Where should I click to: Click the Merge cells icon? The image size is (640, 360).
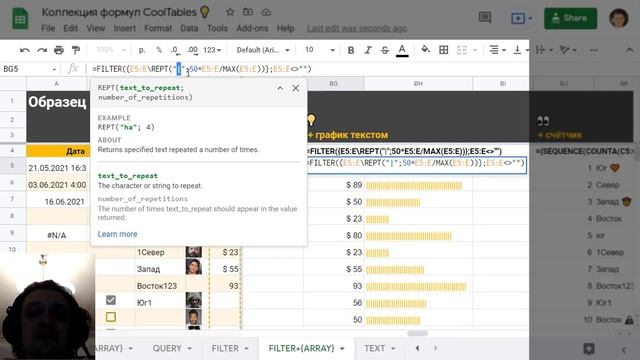(x=462, y=50)
